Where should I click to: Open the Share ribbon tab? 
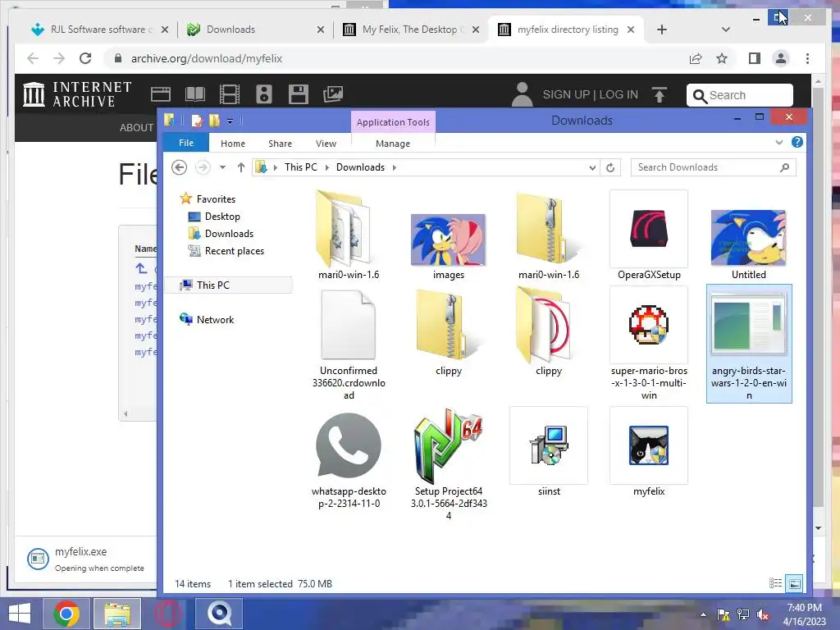[x=280, y=144]
